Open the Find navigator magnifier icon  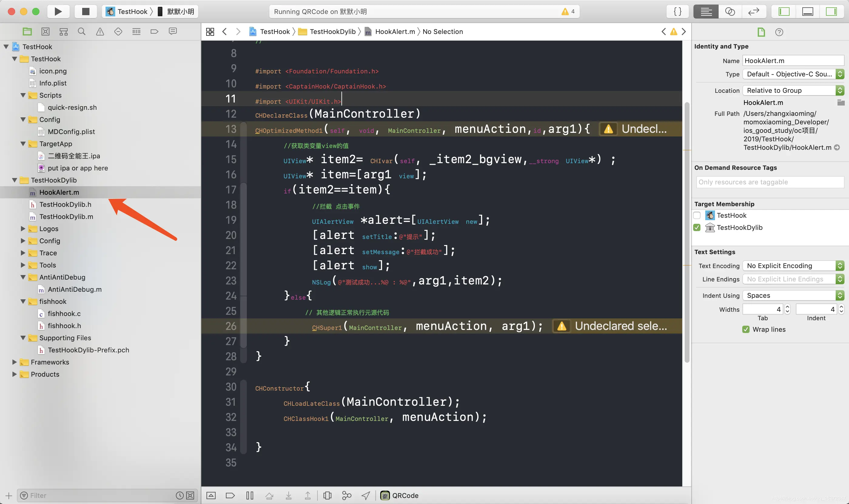point(82,32)
